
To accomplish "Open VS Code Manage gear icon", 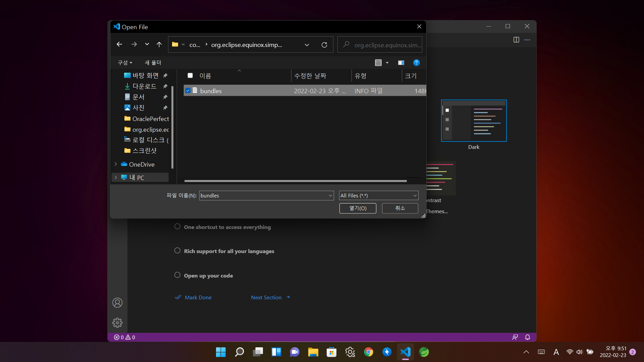I will (x=117, y=322).
